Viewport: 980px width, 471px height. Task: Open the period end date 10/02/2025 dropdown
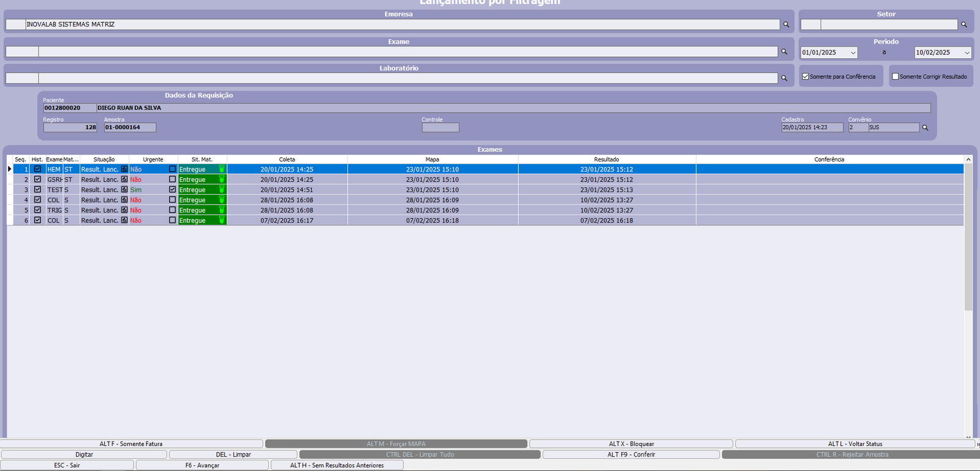967,53
